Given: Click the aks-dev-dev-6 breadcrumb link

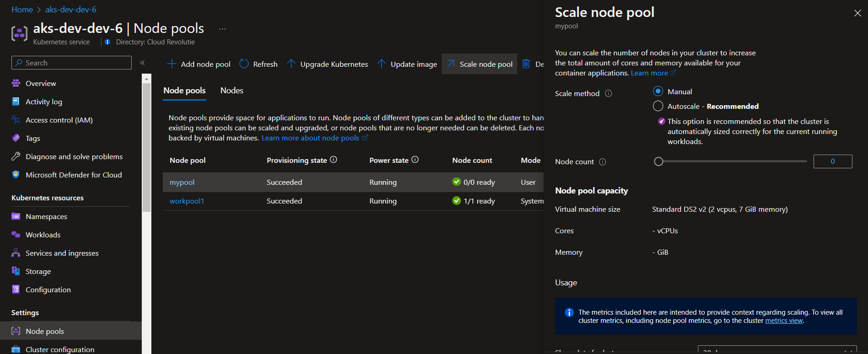Looking at the screenshot, I should click(x=71, y=10).
